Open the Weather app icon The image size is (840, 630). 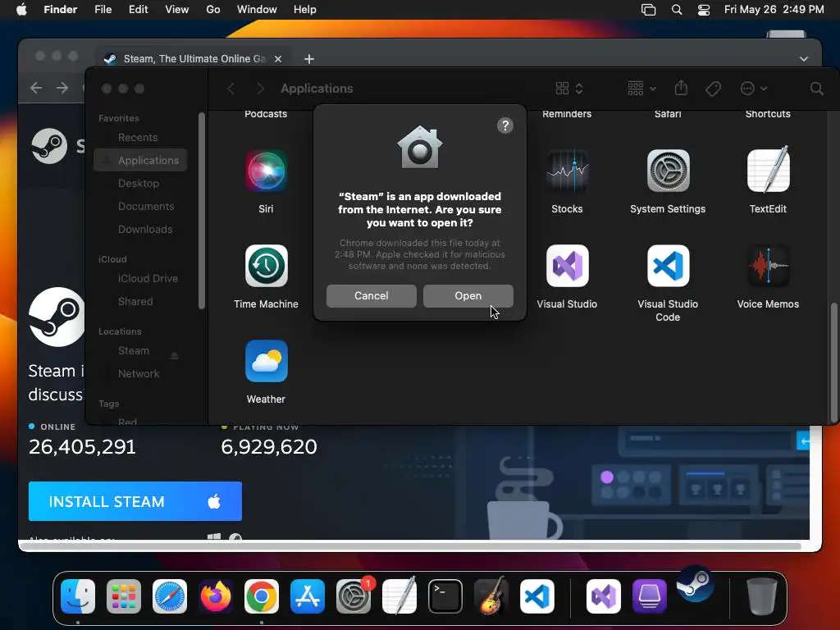267,361
